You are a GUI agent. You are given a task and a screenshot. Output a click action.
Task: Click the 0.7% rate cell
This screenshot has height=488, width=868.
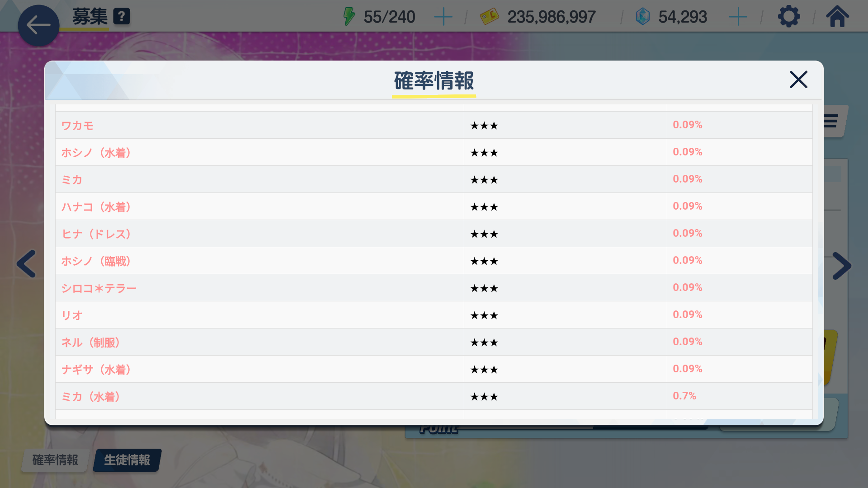click(x=684, y=396)
